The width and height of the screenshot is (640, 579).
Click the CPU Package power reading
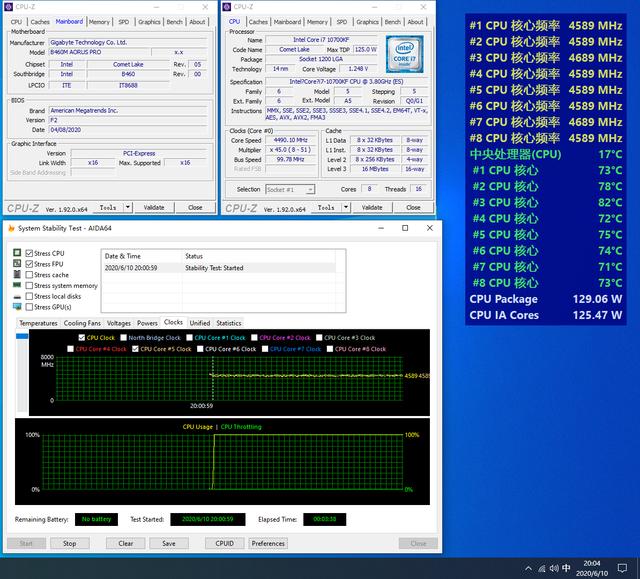[598, 299]
